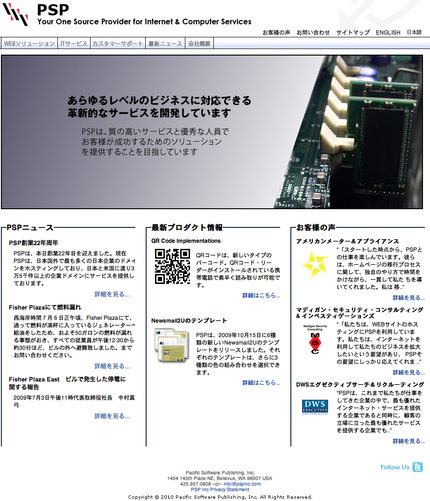Screen dimensions: 430x501
Task: Open PSP Inc Privacy Statement
Action: click(220, 489)
